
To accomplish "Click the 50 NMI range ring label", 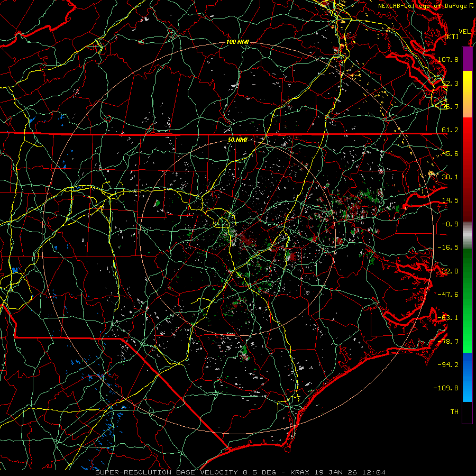I will click(x=237, y=140).
